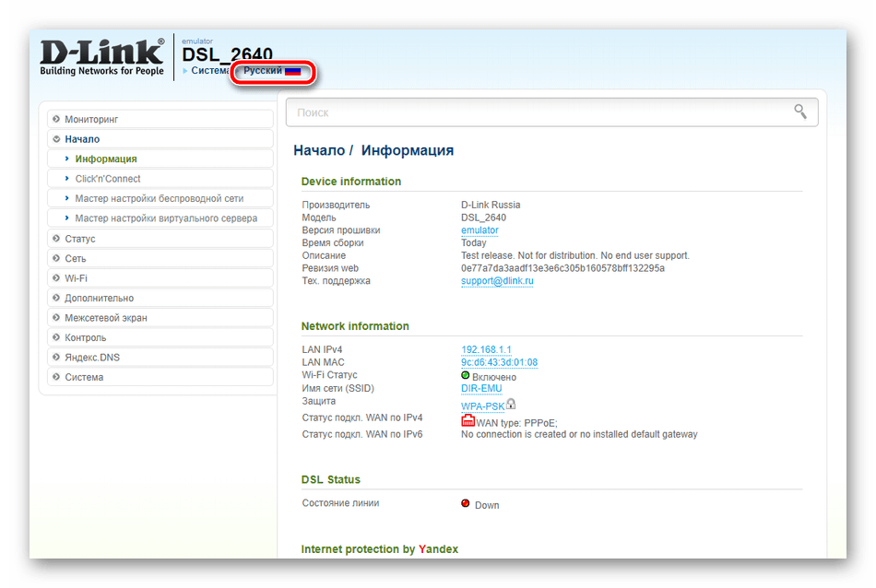876x588 pixels.
Task: Click the DSL_2640 model name in header
Action: pyautogui.click(x=228, y=54)
